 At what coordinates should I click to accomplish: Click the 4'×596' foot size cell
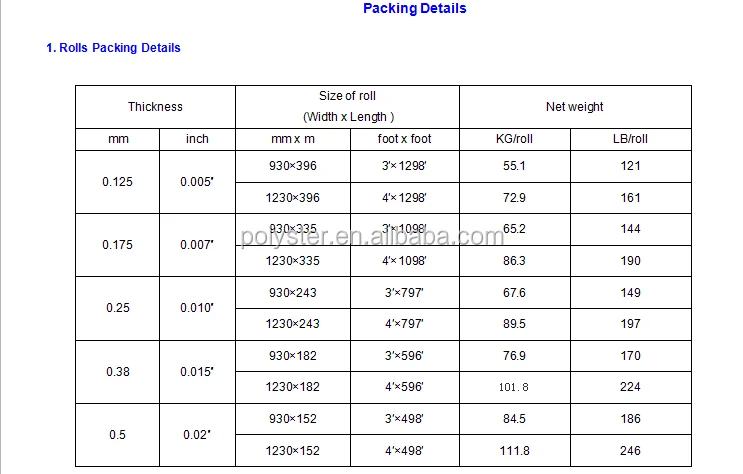coord(404,387)
